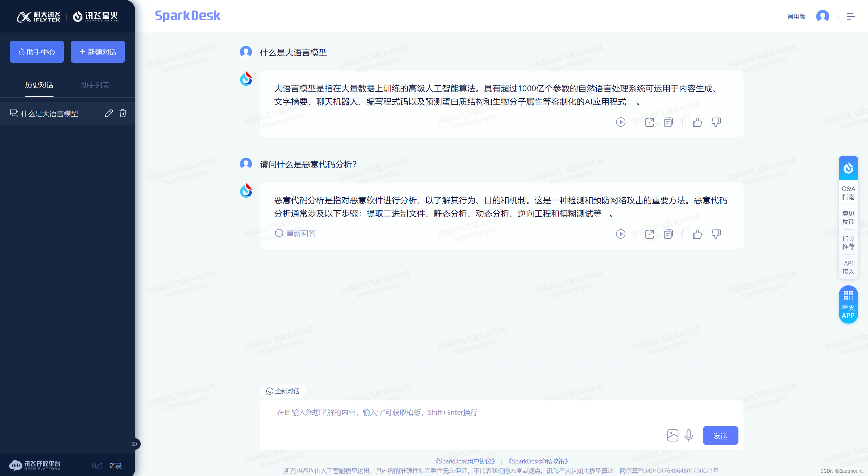Collapse the left sidebar panel
This screenshot has height=476, width=868.
click(134, 444)
